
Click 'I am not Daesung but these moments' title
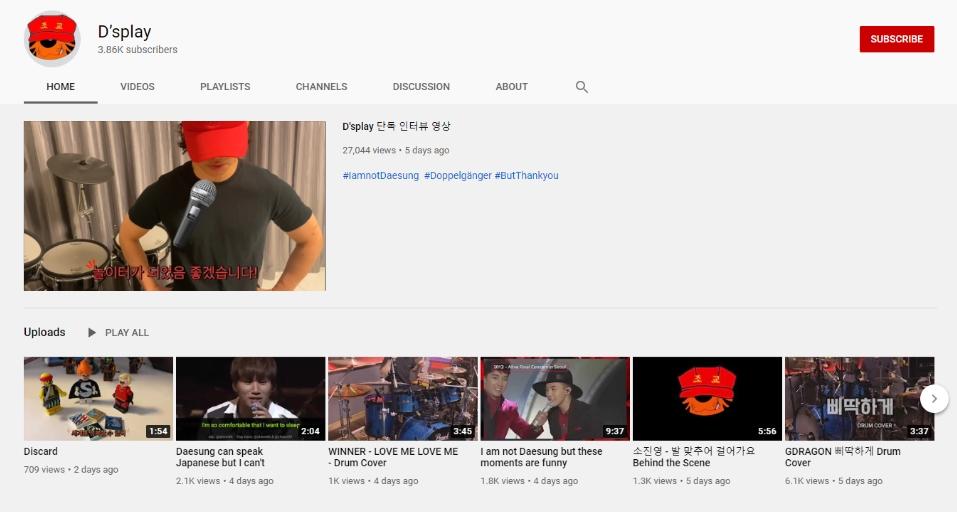pos(541,457)
